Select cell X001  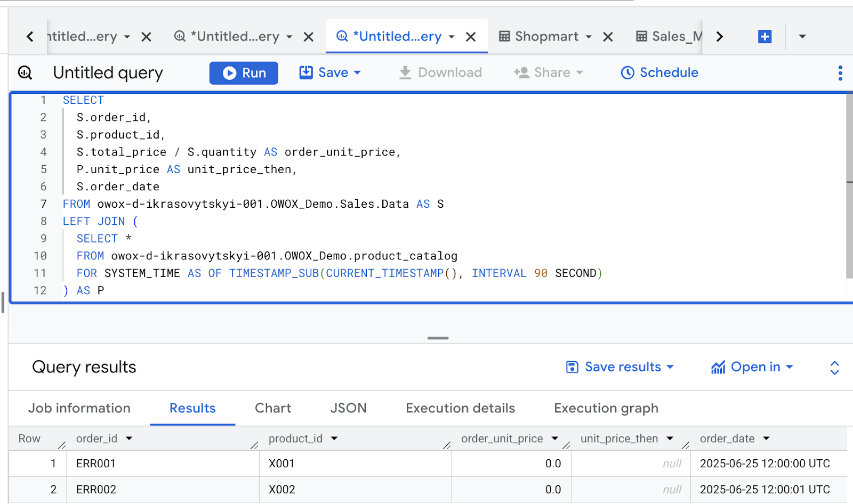[x=355, y=464]
